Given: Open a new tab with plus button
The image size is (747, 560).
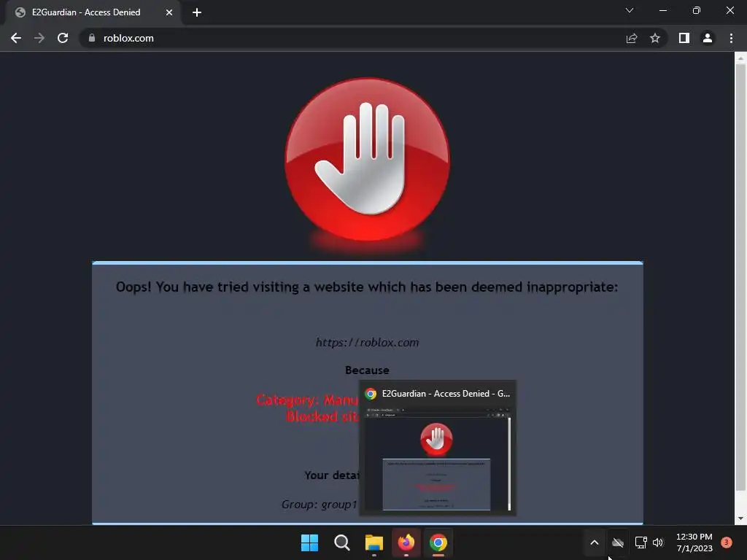Looking at the screenshot, I should coord(197,12).
